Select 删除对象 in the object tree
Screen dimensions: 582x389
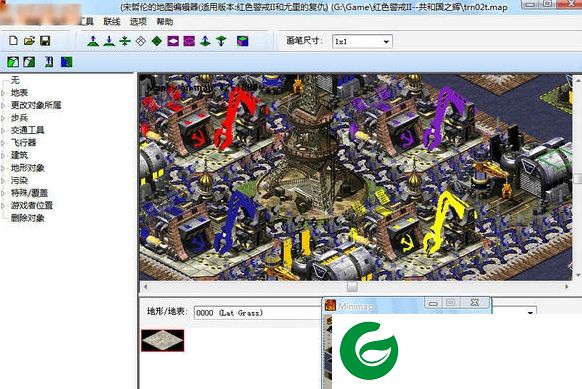pos(27,218)
